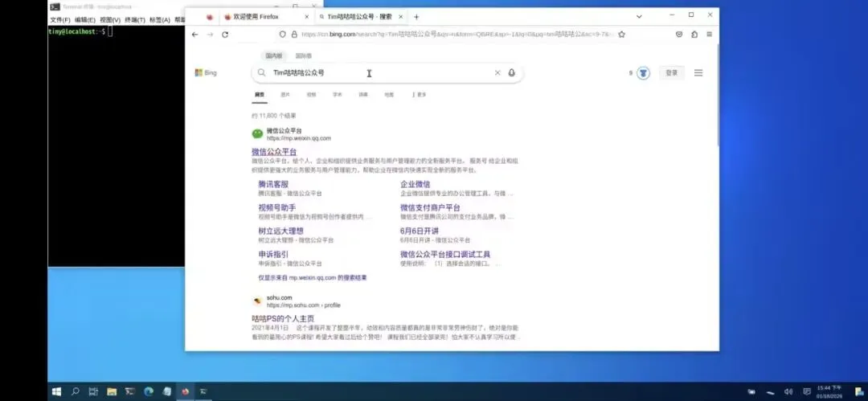Close the 欢迎使用 Firefox tab

coord(307,17)
